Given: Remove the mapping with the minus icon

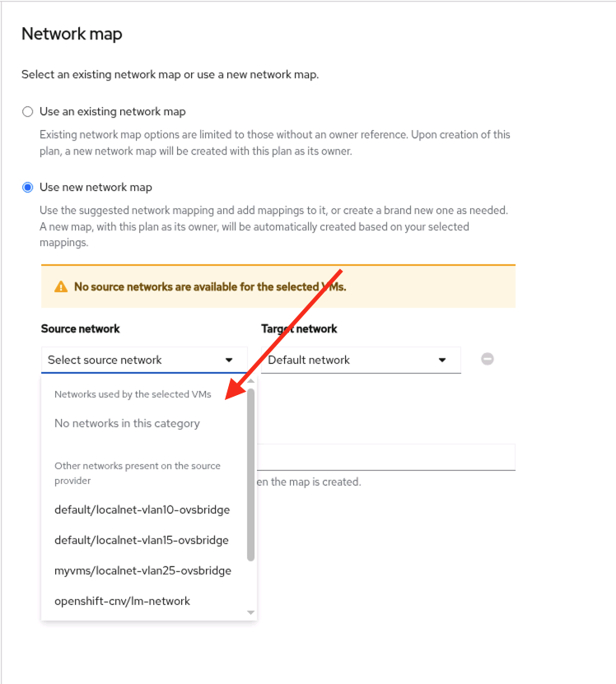Looking at the screenshot, I should coord(488,360).
